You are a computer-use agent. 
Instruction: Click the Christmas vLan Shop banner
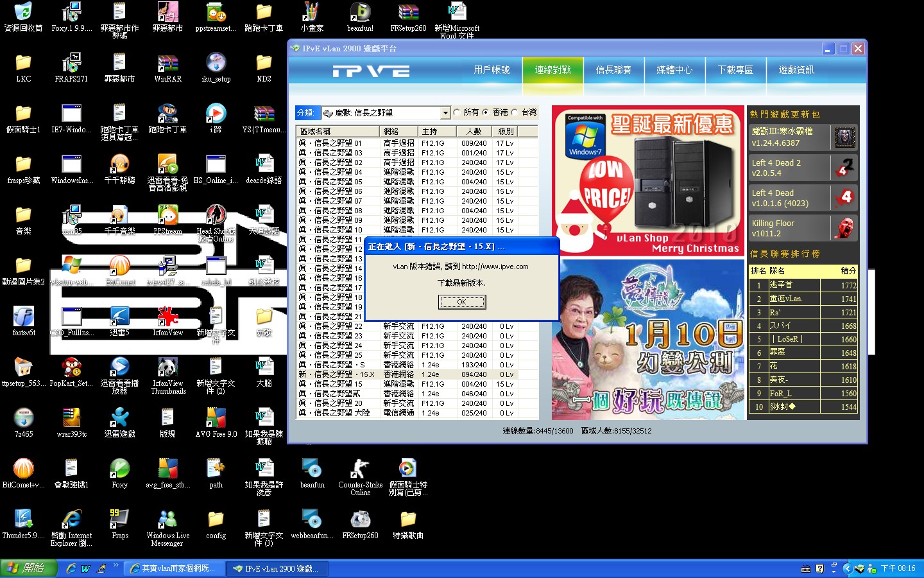[648, 181]
